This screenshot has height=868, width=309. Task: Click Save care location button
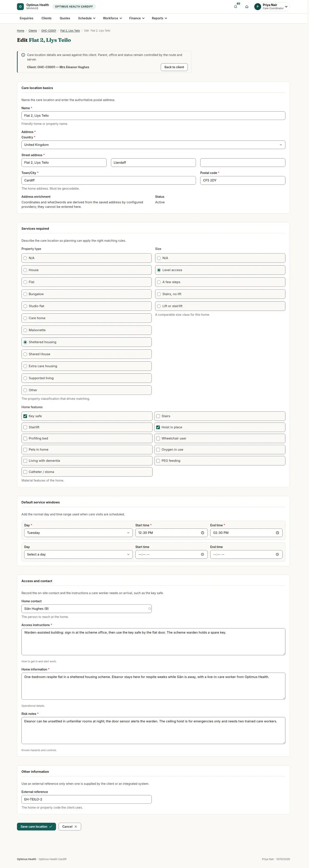(36, 827)
